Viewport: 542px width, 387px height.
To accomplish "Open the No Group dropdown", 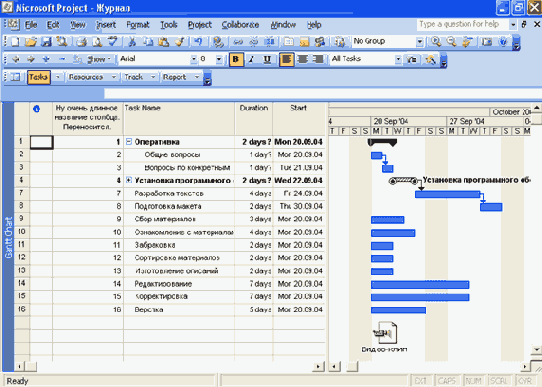I will coord(420,41).
